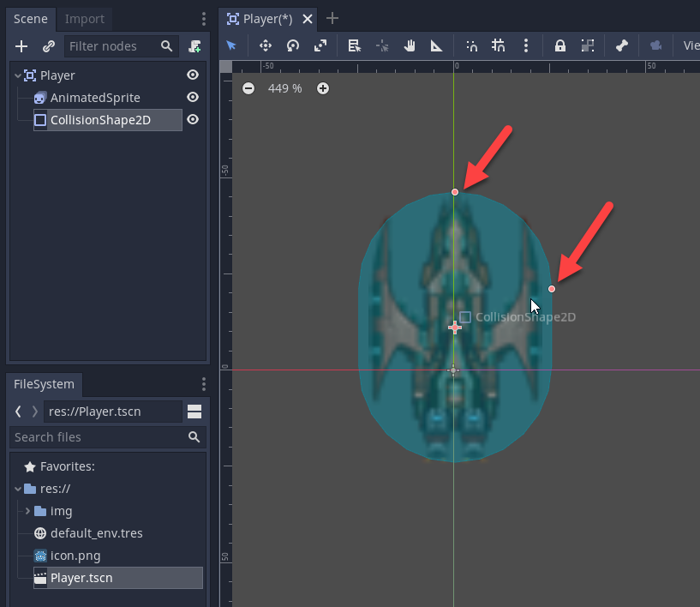700x607 pixels.
Task: Lock the selected object with padlock icon
Action: click(x=559, y=45)
